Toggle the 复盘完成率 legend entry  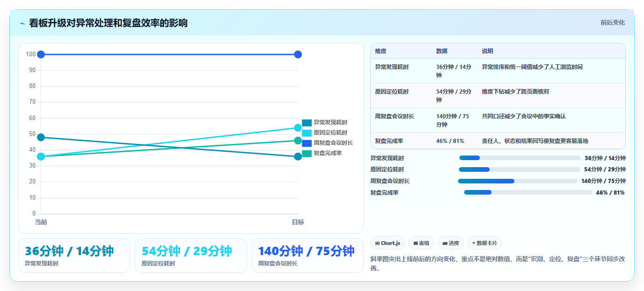[x=322, y=153]
